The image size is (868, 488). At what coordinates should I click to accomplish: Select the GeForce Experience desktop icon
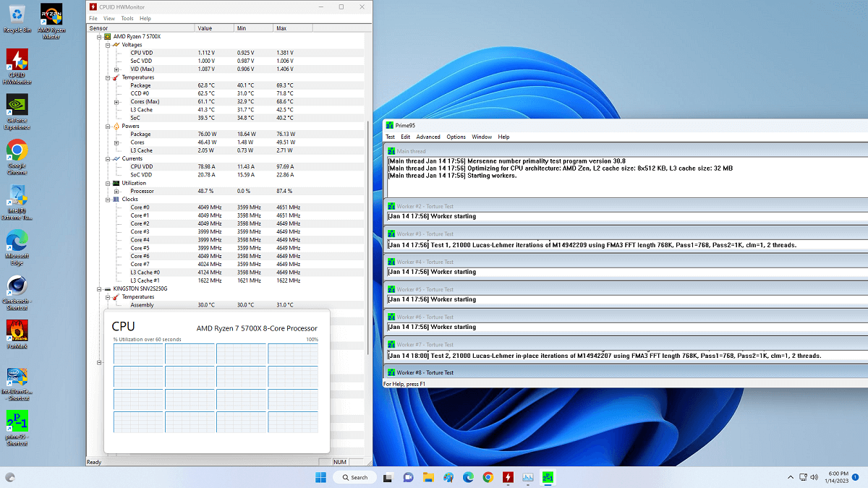(x=17, y=112)
